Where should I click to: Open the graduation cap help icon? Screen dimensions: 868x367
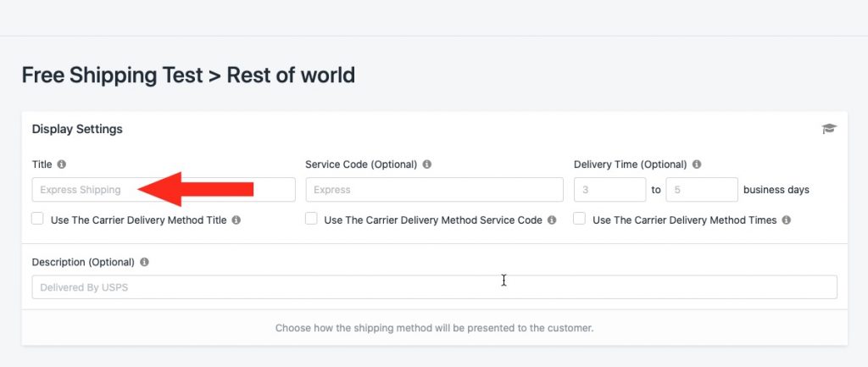tap(829, 129)
